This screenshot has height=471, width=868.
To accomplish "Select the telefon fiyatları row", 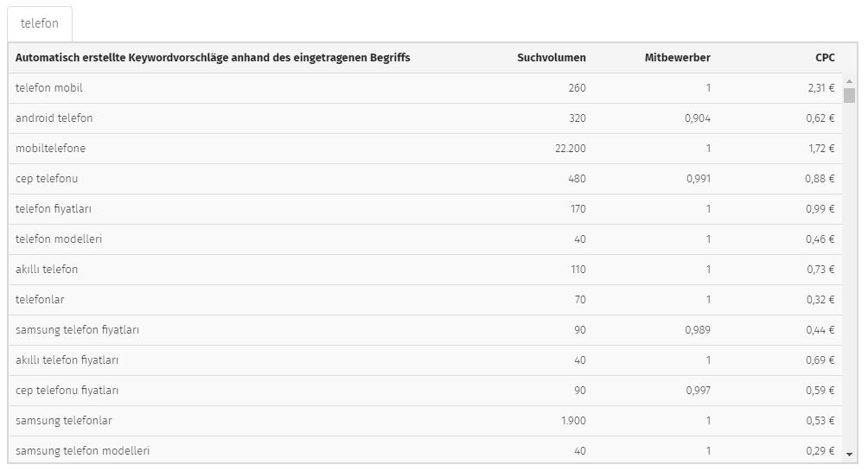I will click(425, 209).
